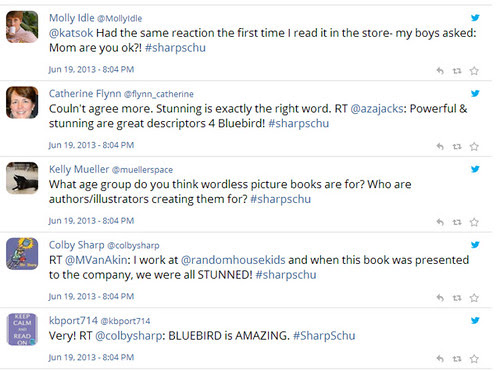Retweet Catherine Flynn's tweet
Viewport: 500px width, 371px height.
(x=457, y=146)
